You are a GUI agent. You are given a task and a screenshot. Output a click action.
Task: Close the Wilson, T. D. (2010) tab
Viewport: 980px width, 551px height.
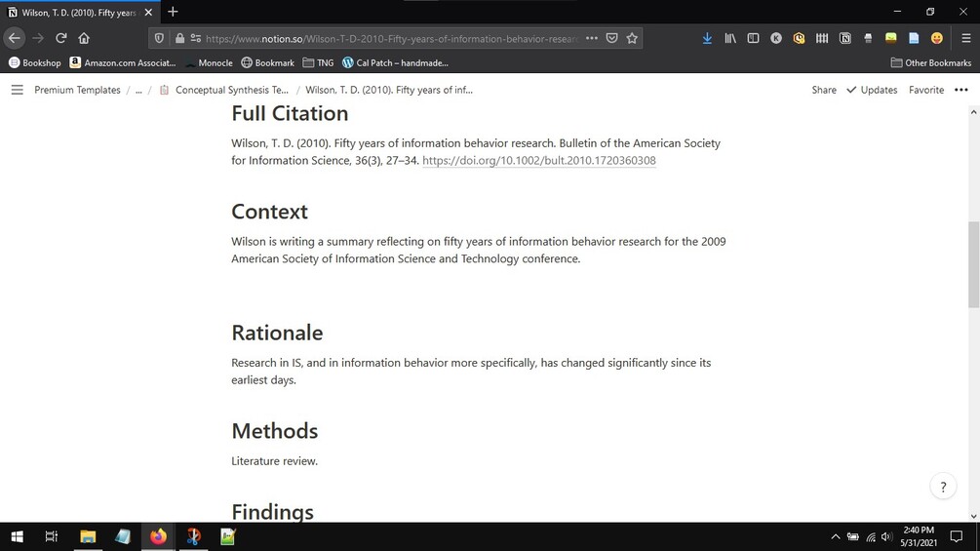point(148,13)
